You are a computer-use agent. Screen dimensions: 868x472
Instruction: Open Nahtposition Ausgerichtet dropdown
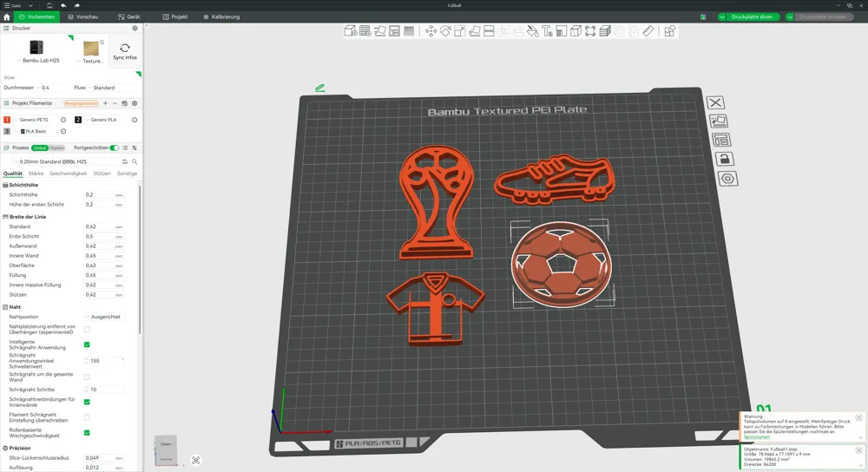(104, 317)
